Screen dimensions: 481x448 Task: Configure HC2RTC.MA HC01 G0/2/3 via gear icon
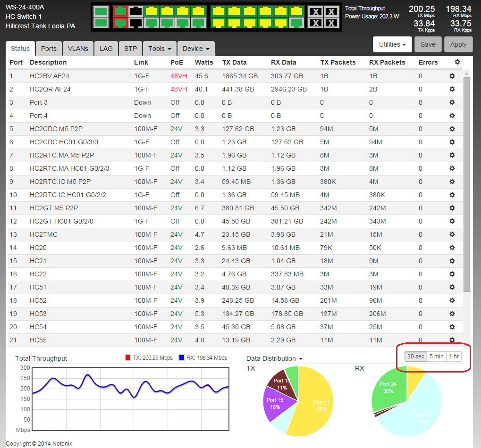point(452,168)
